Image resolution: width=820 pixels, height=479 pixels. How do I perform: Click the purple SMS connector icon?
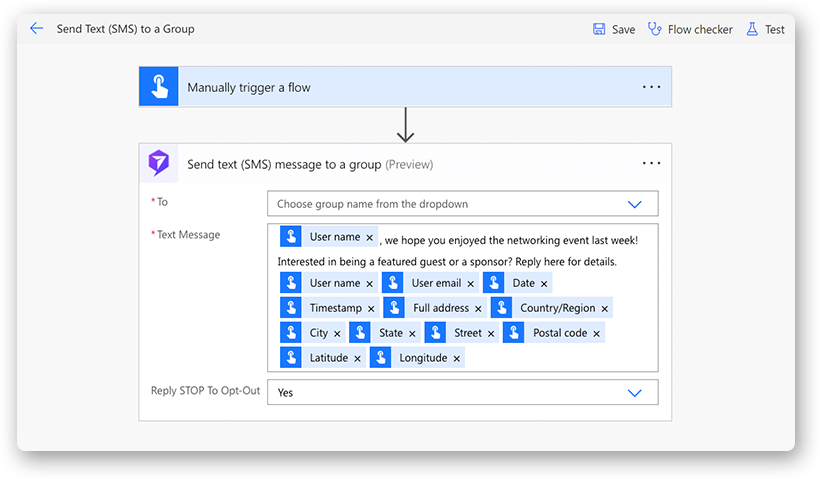click(159, 163)
